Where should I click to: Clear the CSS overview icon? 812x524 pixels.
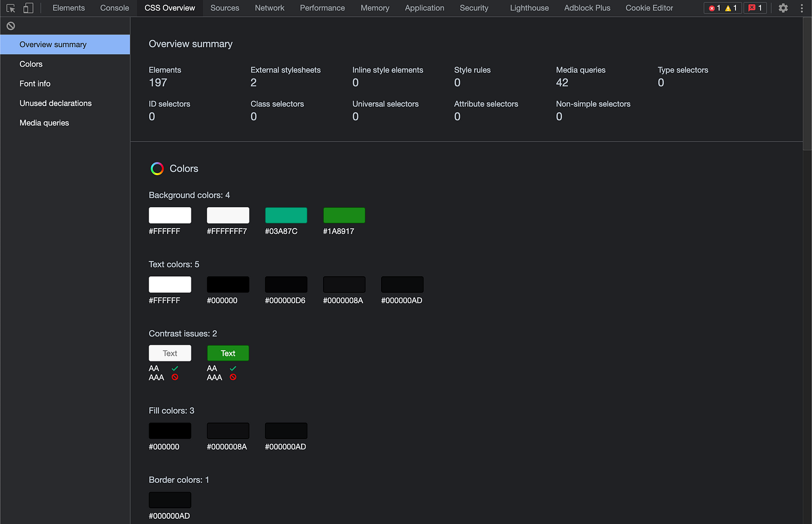pyautogui.click(x=10, y=26)
